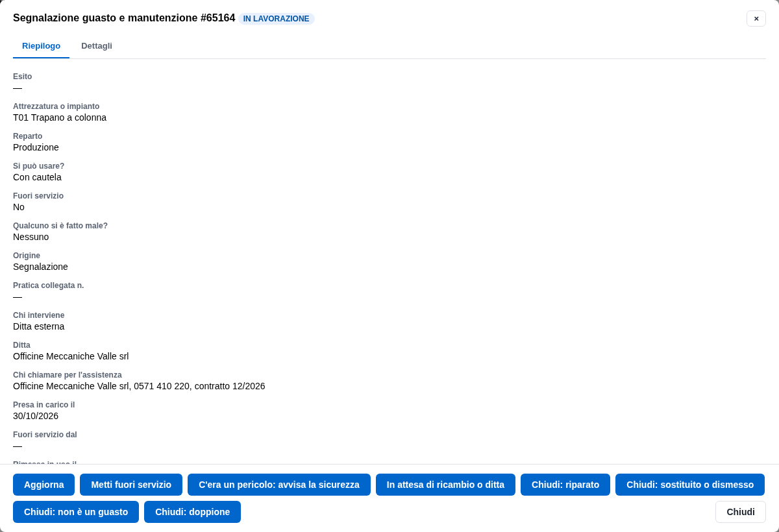This screenshot has height=532, width=779.
Task: Click the value T01 Trapano a colonna
Action: point(60,117)
